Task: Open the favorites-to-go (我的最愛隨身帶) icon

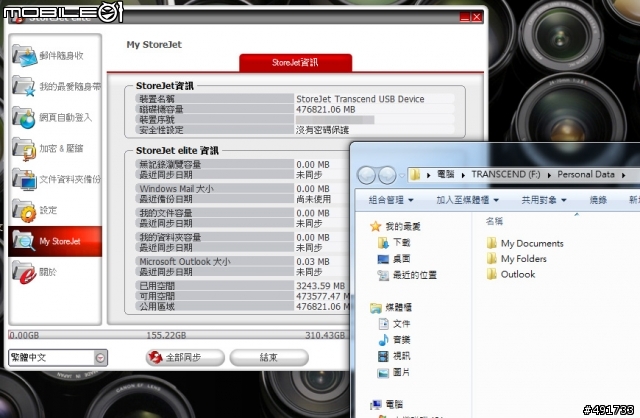Action: point(24,86)
